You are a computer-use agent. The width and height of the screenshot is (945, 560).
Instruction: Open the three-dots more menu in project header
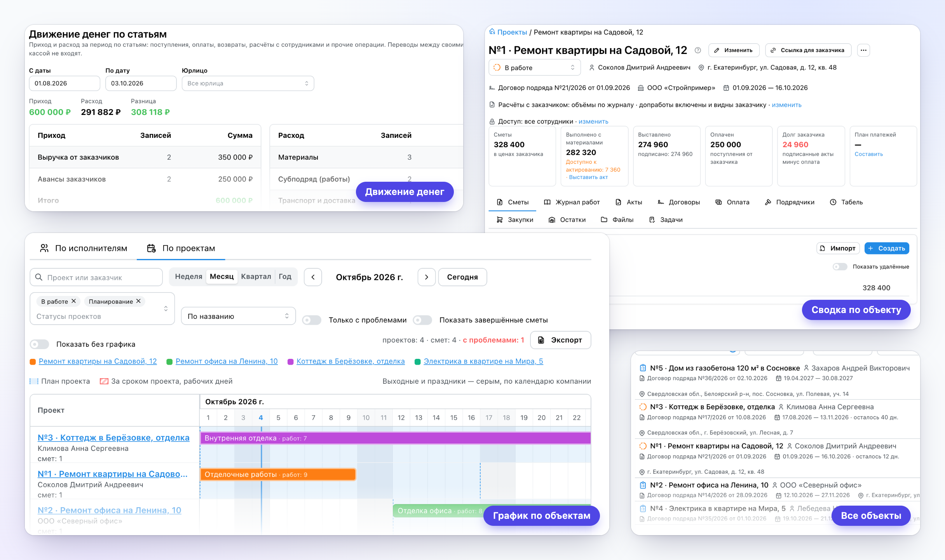tap(863, 50)
